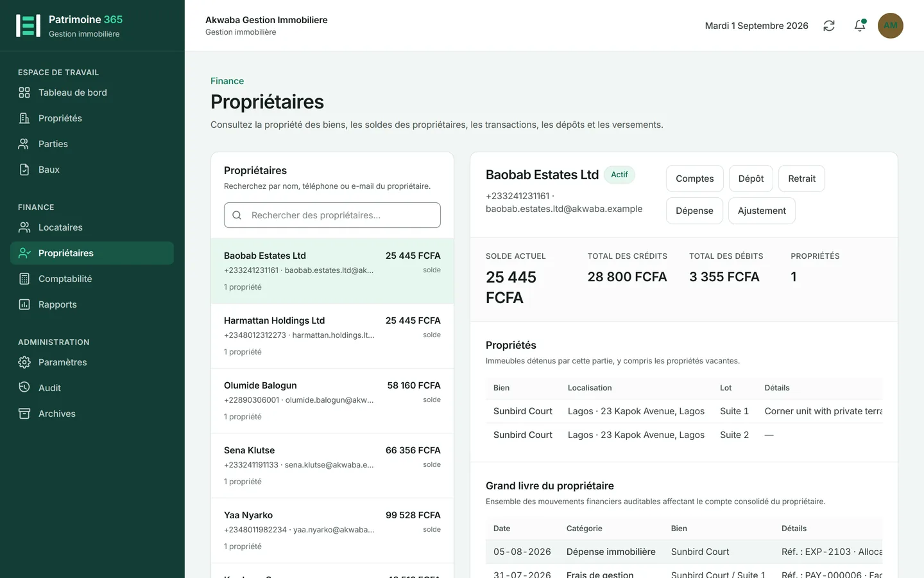The width and height of the screenshot is (924, 578).
Task: Click the Suite 2 cell
Action: (x=734, y=435)
